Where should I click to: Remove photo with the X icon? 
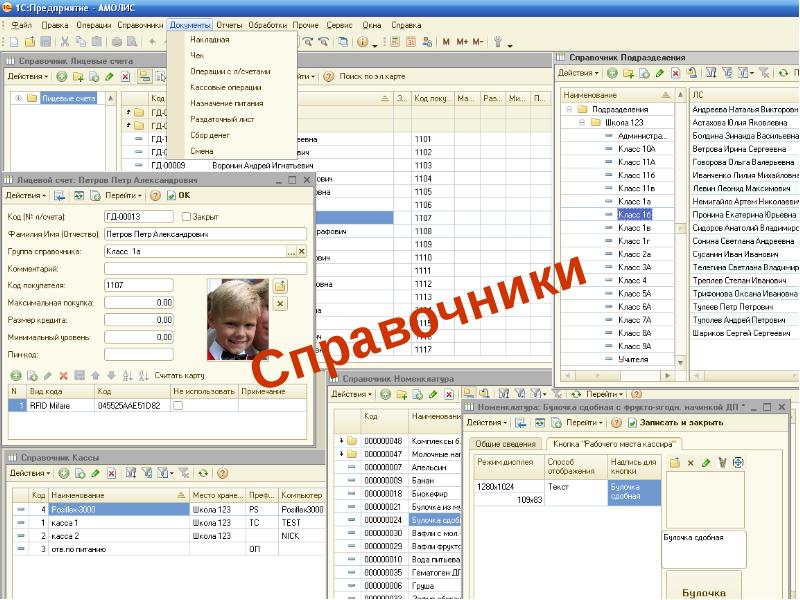coord(280,304)
